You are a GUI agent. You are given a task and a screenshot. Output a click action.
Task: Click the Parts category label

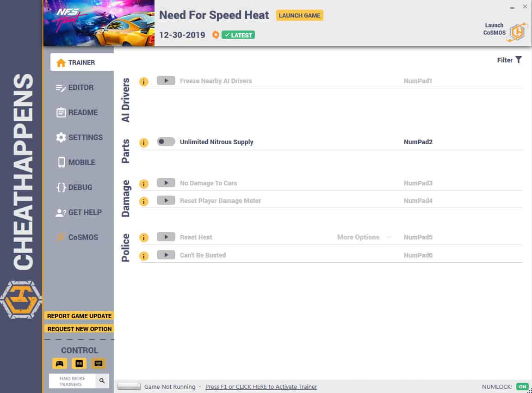125,151
